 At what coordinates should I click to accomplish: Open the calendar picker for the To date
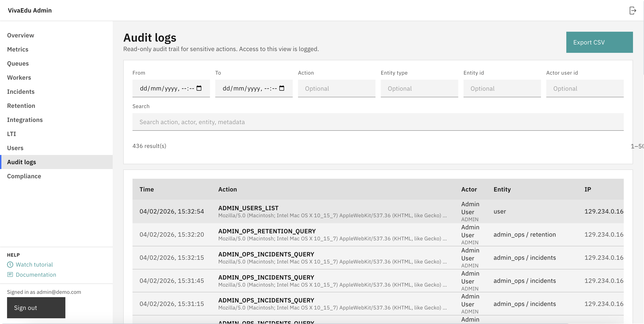point(282,88)
